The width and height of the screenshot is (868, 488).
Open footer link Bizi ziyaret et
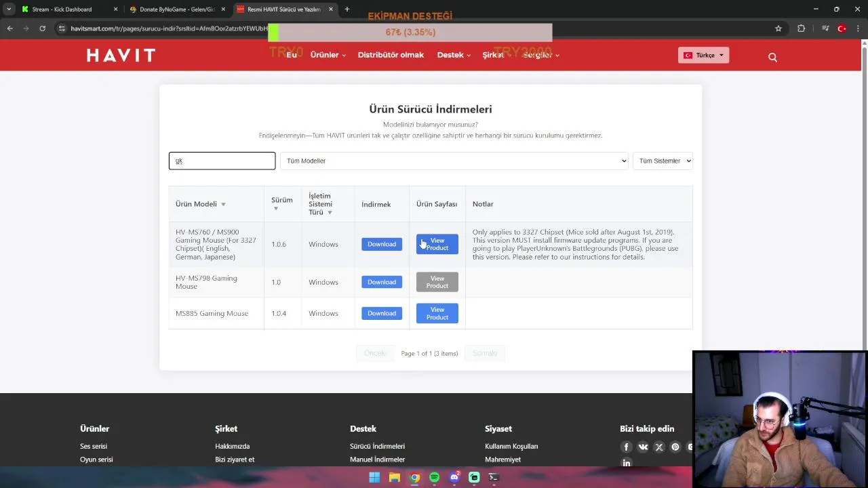pyautogui.click(x=235, y=460)
